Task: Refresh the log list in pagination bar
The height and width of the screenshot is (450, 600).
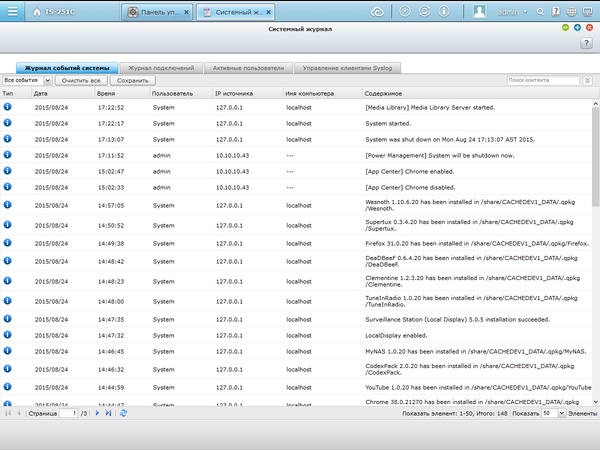Action: 124,413
